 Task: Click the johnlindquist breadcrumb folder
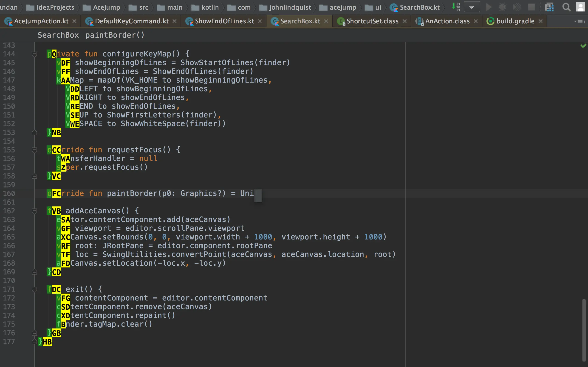click(x=290, y=8)
